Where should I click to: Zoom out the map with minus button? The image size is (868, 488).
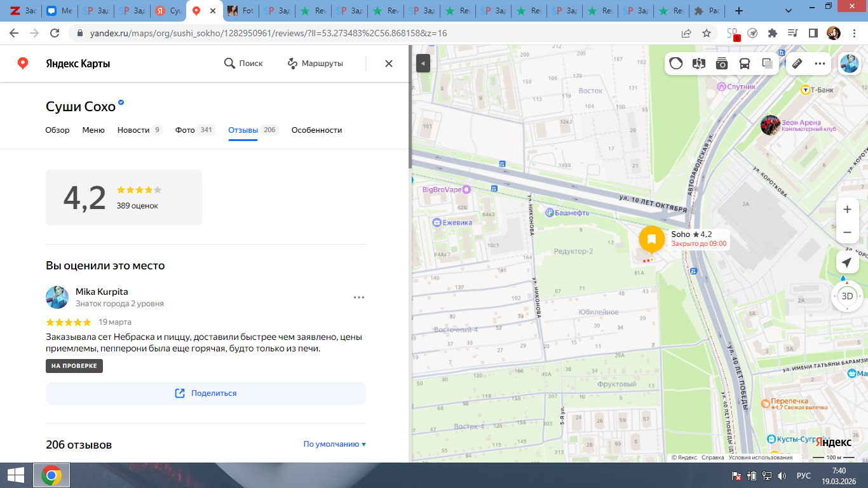[847, 233]
